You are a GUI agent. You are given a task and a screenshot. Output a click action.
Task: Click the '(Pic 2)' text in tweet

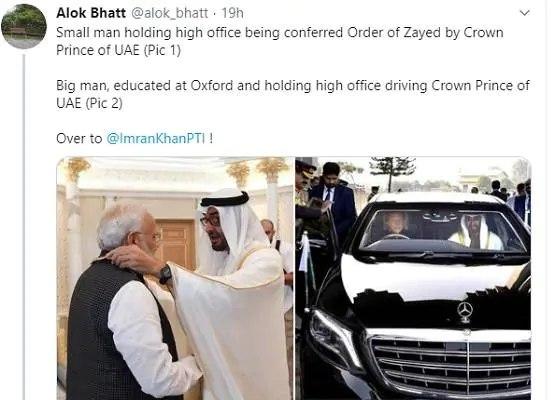pyautogui.click(x=104, y=103)
